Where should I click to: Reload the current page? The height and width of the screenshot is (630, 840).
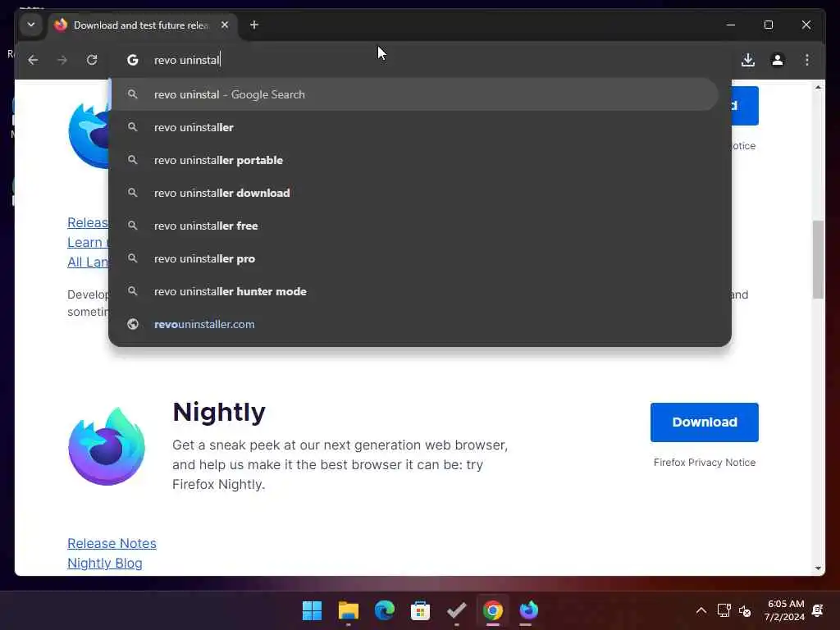(92, 60)
